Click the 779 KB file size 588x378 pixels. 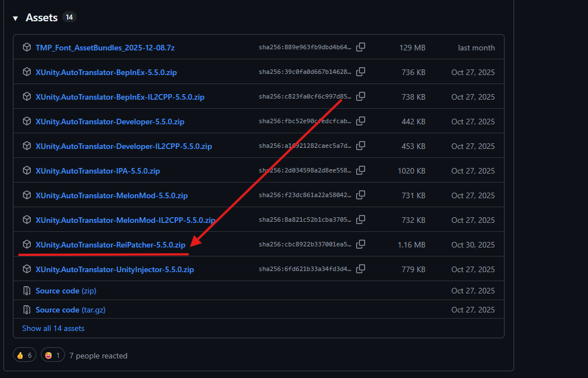pyautogui.click(x=413, y=269)
